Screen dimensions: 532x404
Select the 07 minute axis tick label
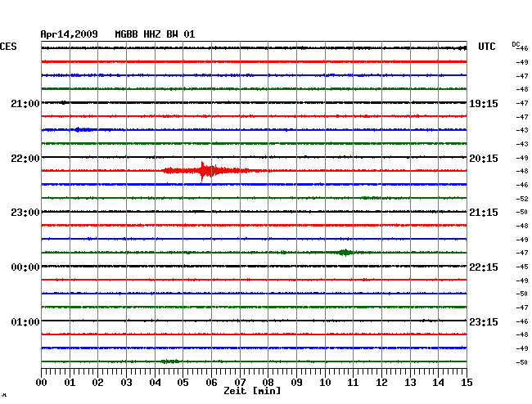[240, 382]
